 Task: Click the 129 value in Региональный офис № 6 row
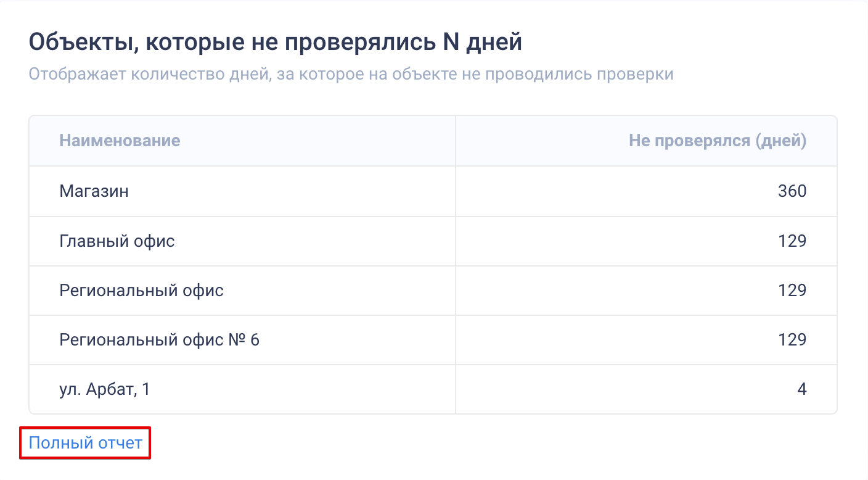pos(792,339)
